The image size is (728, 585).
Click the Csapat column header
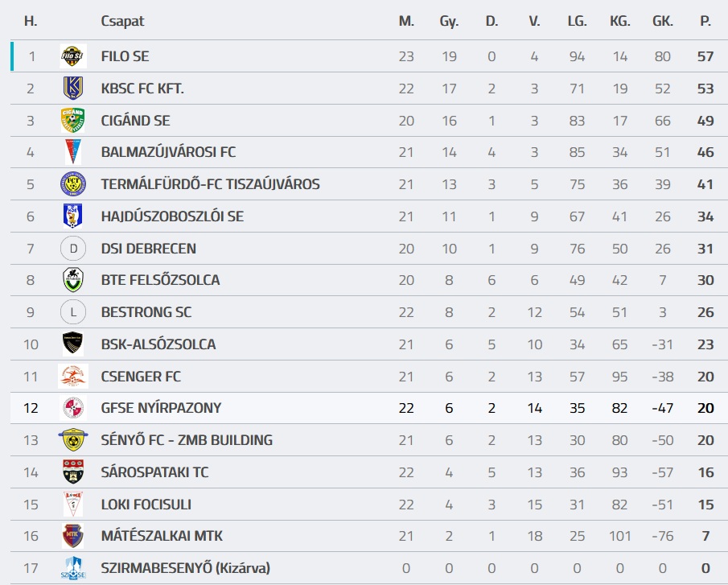[x=122, y=22]
